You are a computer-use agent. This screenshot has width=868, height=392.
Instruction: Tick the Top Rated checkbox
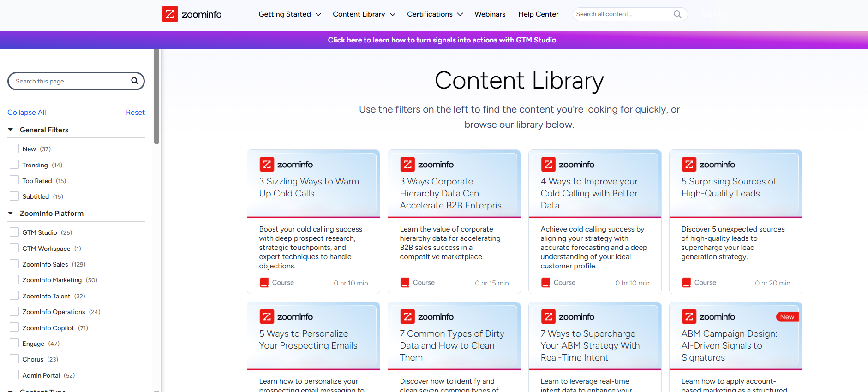(14, 180)
